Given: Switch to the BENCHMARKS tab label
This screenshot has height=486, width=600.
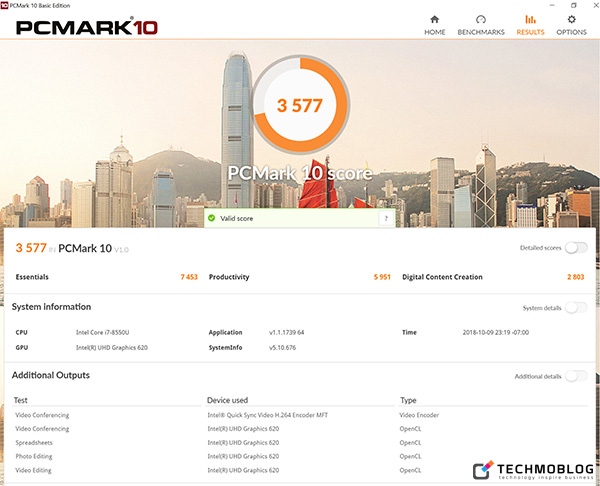Looking at the screenshot, I should click(x=481, y=32).
